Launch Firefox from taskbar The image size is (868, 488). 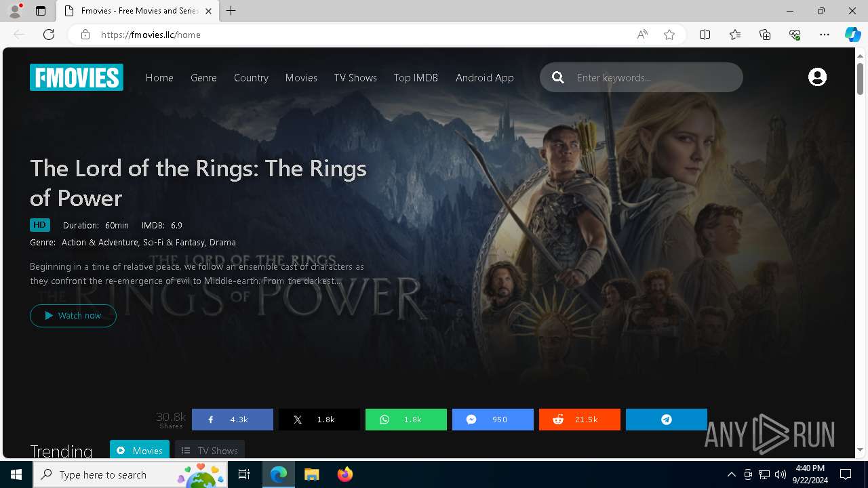[344, 474]
